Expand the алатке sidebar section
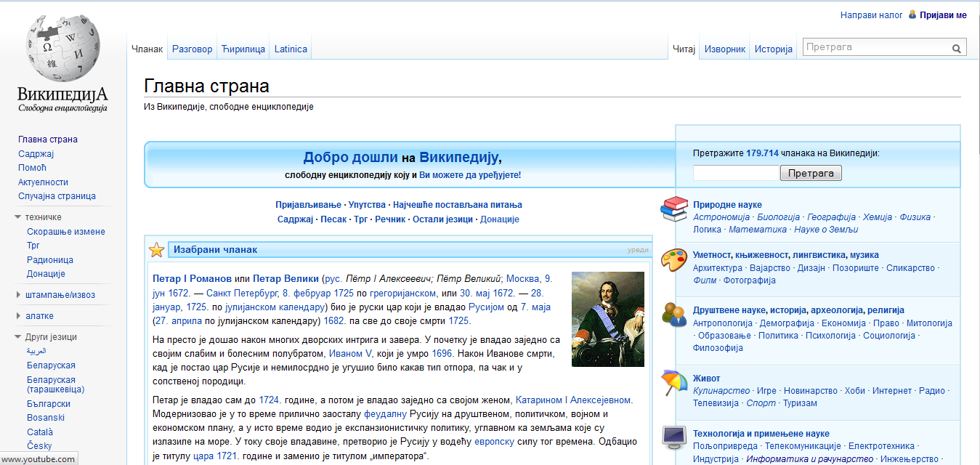980x465 pixels. pyautogui.click(x=18, y=316)
